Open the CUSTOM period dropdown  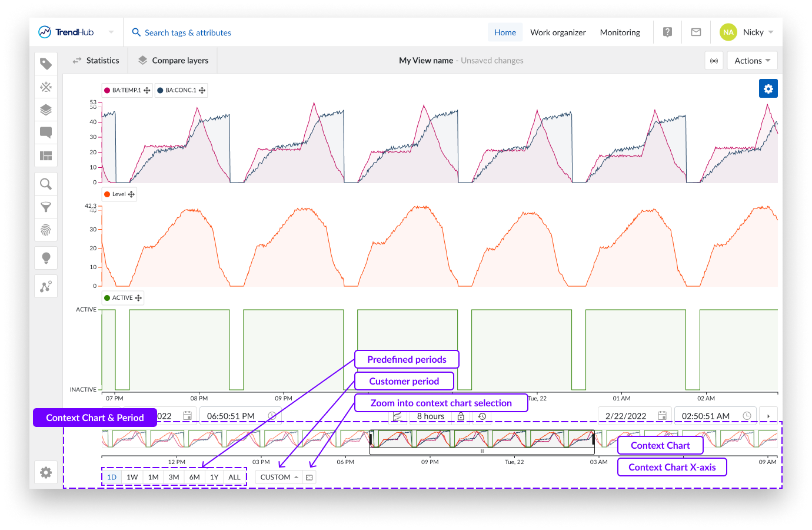[279, 477]
